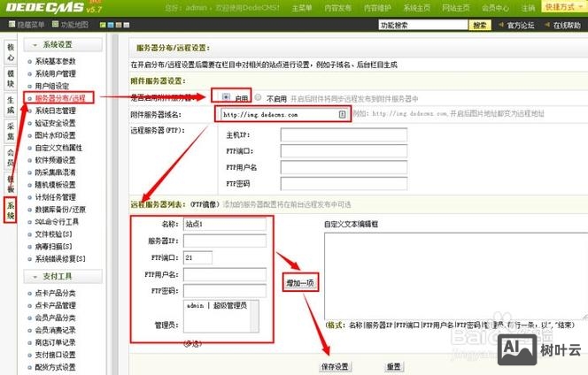Click the remote server FTP用户名 field
The width and height of the screenshot is (588, 375).
point(344,167)
